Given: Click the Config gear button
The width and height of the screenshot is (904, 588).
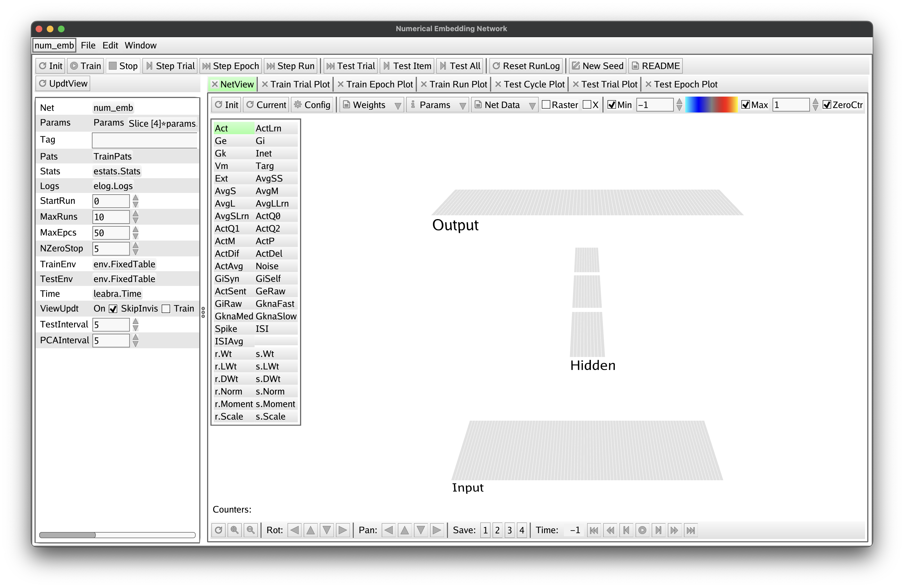Looking at the screenshot, I should [312, 105].
